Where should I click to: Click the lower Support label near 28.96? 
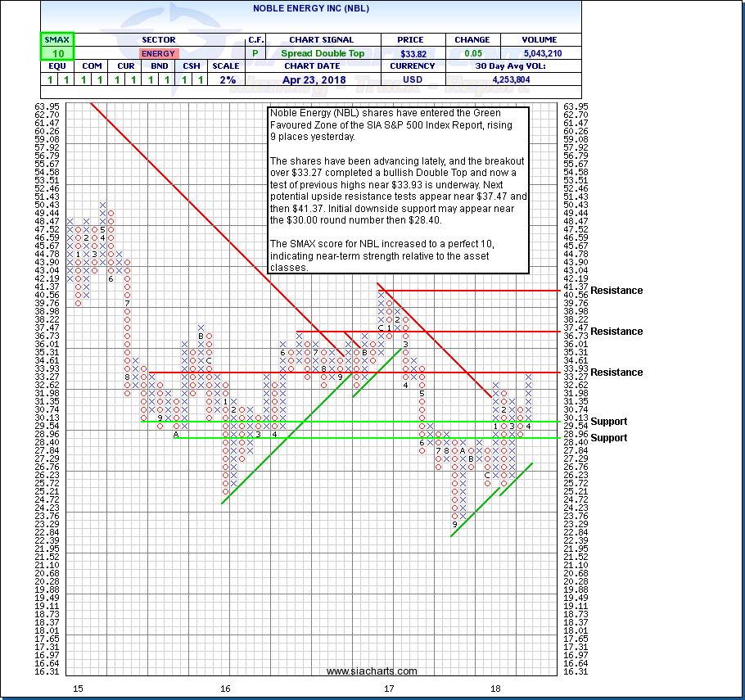pyautogui.click(x=608, y=438)
